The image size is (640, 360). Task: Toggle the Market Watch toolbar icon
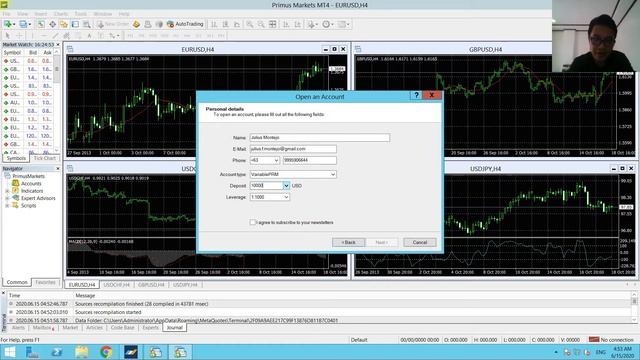click(41, 24)
